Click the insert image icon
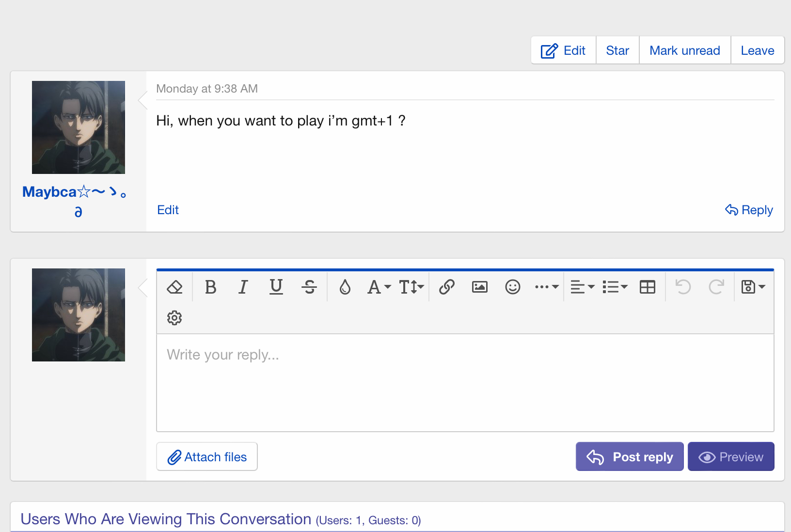This screenshot has width=791, height=532. click(x=480, y=287)
